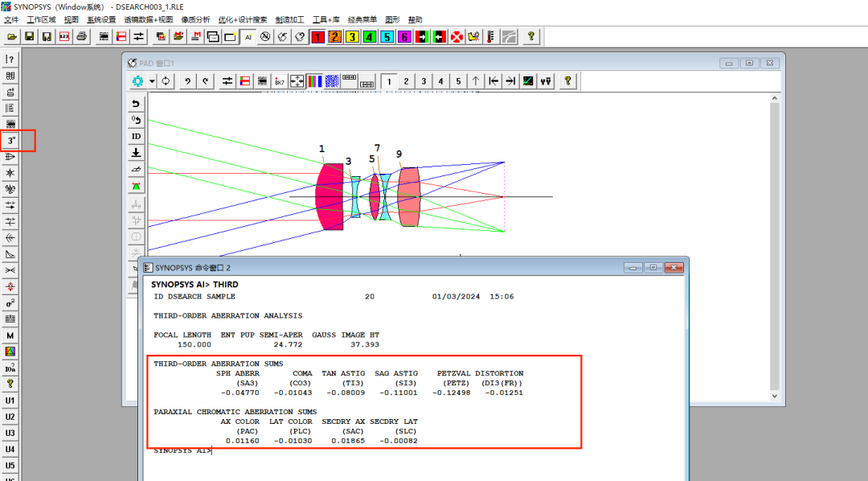Screen dimensions: 868x481
Task: Click the sigma squared icon in left sidebar
Action: point(10,303)
